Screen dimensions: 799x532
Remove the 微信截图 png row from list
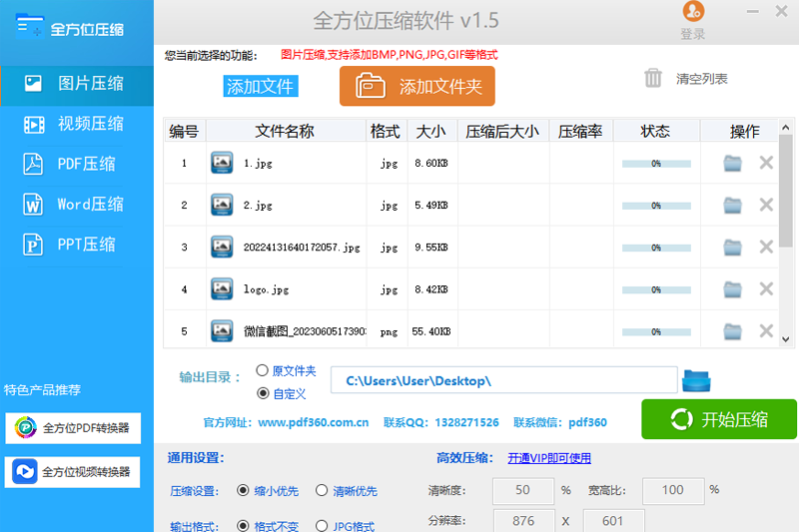(766, 331)
